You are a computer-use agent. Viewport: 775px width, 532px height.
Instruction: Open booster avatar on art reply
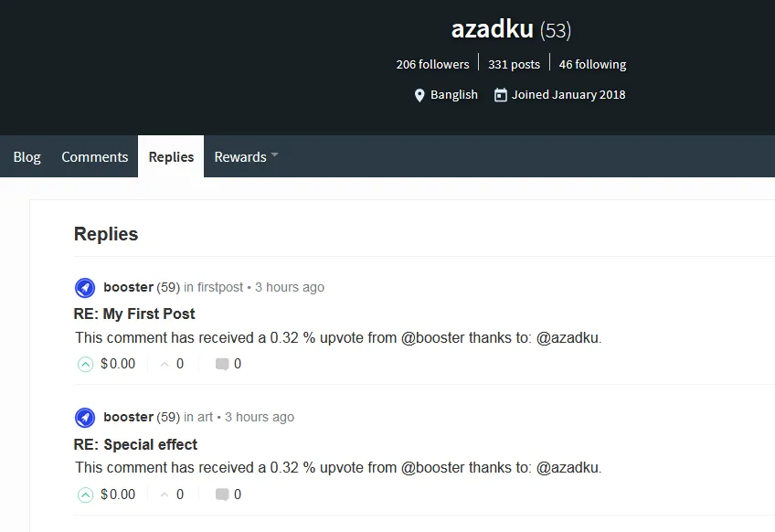pos(85,418)
